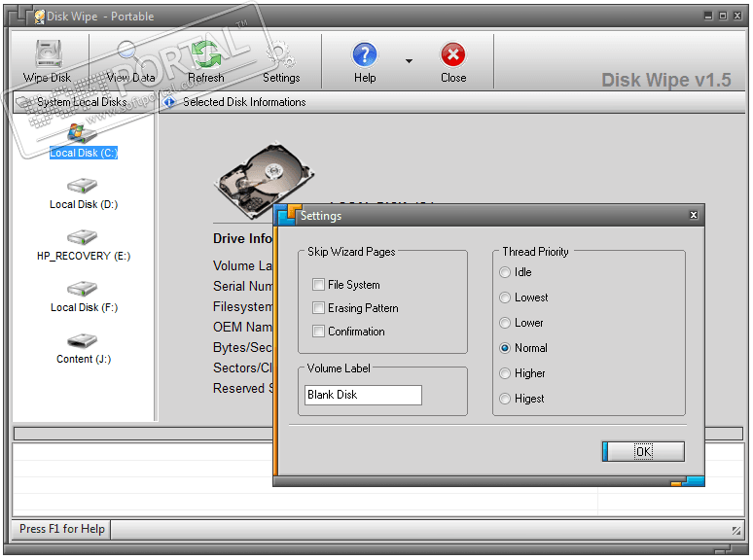Click the Volume Label text field

tap(363, 395)
